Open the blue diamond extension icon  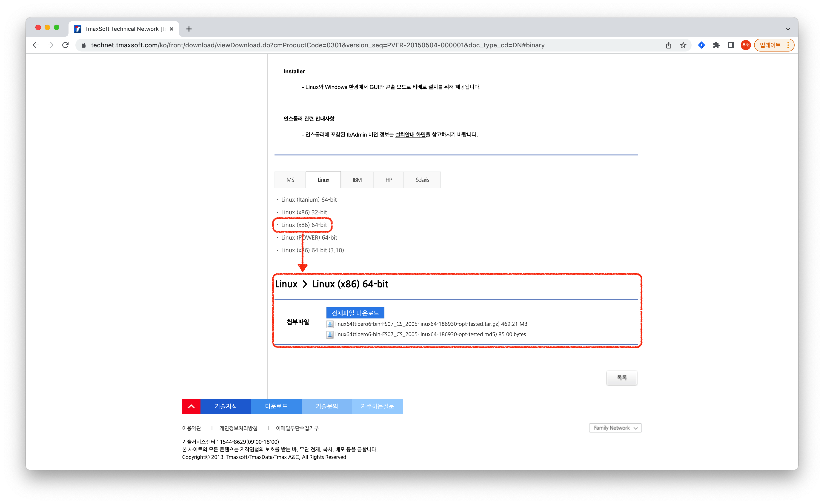tap(702, 45)
